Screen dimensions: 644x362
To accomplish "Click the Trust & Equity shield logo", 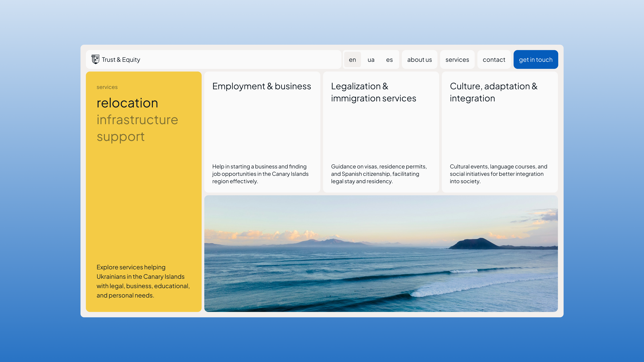I will point(95,59).
